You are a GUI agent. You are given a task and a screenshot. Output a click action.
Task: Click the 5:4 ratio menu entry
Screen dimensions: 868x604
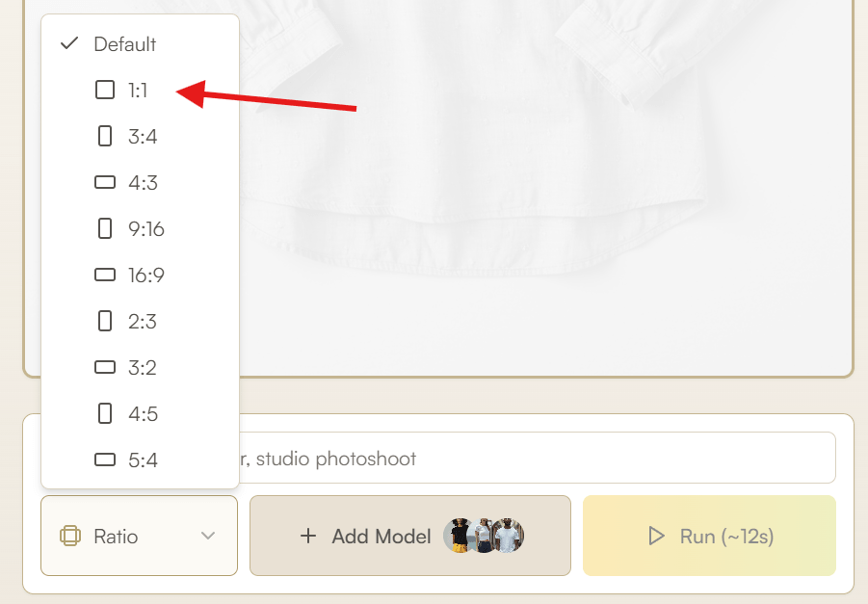point(142,460)
